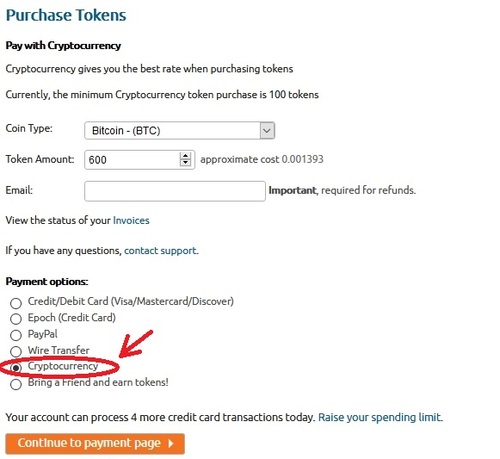Click the arrow icon on Continue button
Viewport: 500px width, 459px height.
click(x=171, y=444)
